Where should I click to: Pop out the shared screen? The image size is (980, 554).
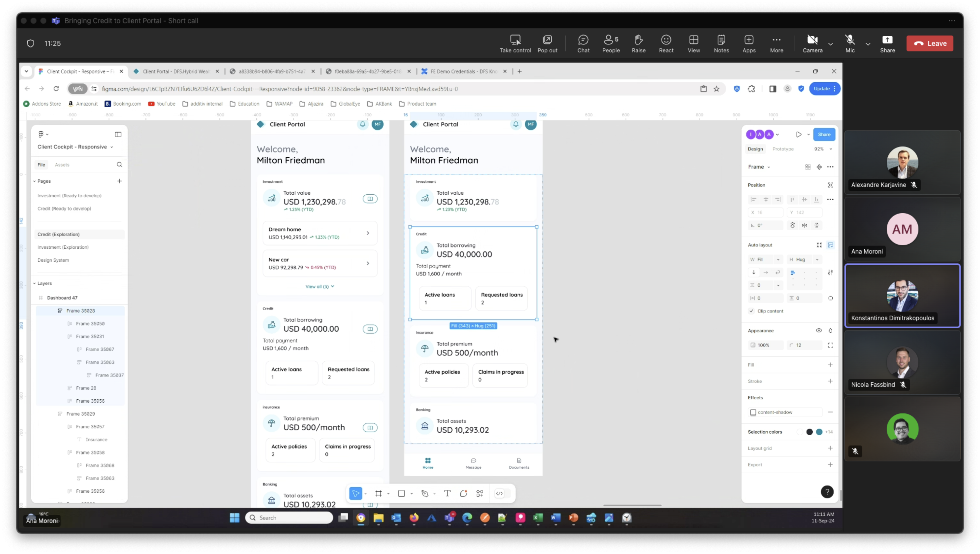[x=547, y=43]
